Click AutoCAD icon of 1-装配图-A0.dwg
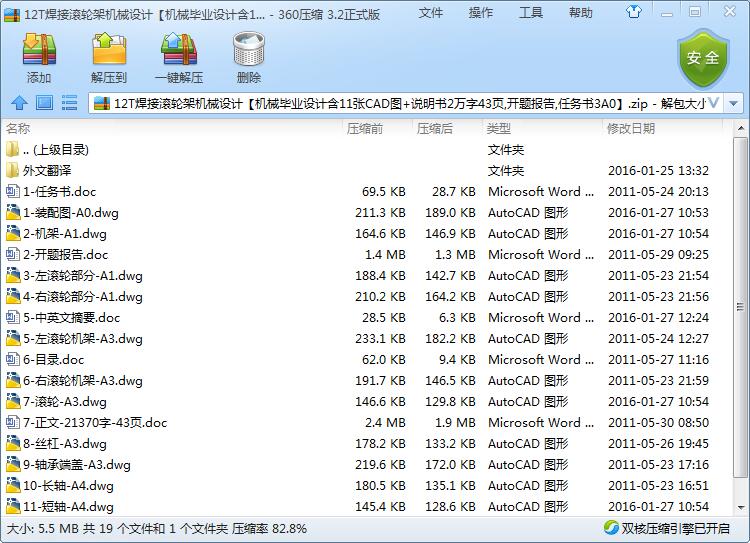The height and width of the screenshot is (543, 750). (12, 212)
